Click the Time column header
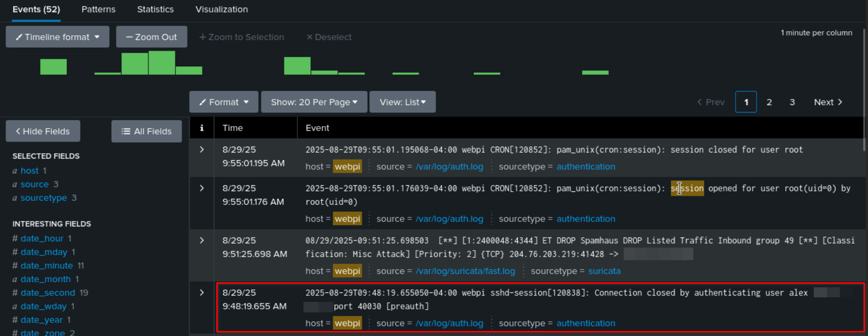 click(x=233, y=128)
